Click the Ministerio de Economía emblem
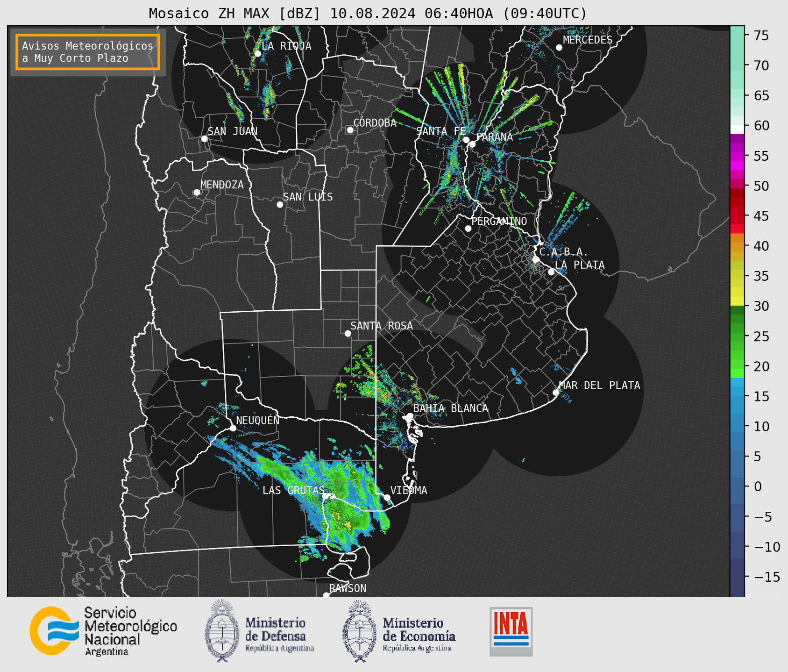 pos(360,631)
